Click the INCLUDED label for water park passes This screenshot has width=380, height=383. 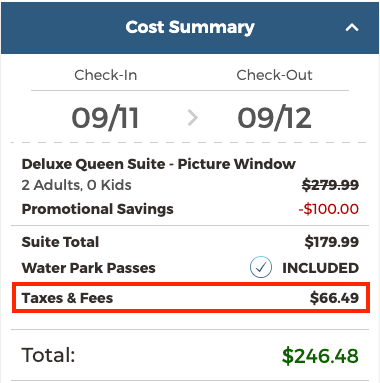[321, 268]
